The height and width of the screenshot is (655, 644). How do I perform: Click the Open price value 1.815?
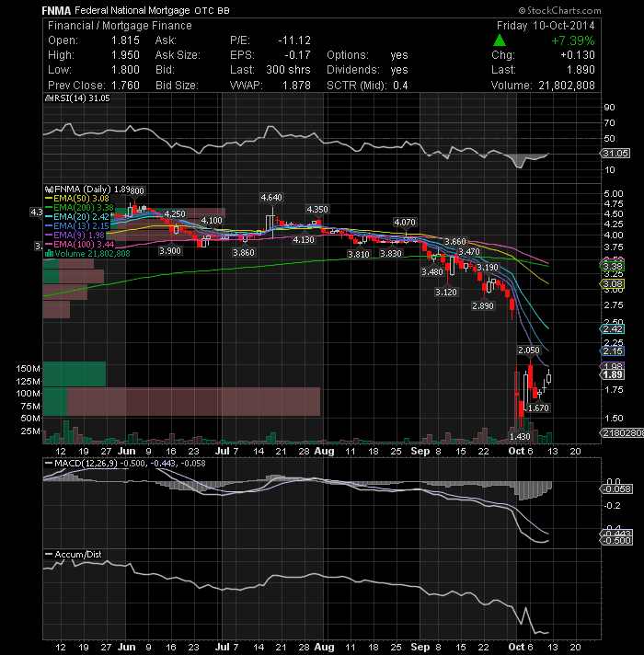125,40
